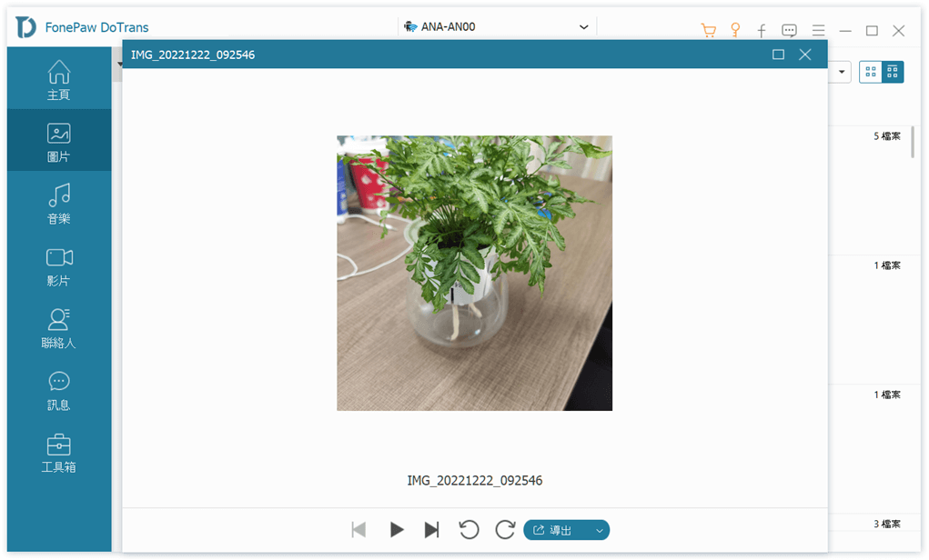Open the dropdown beside the view toggles
The height and width of the screenshot is (560, 929).
(x=842, y=72)
